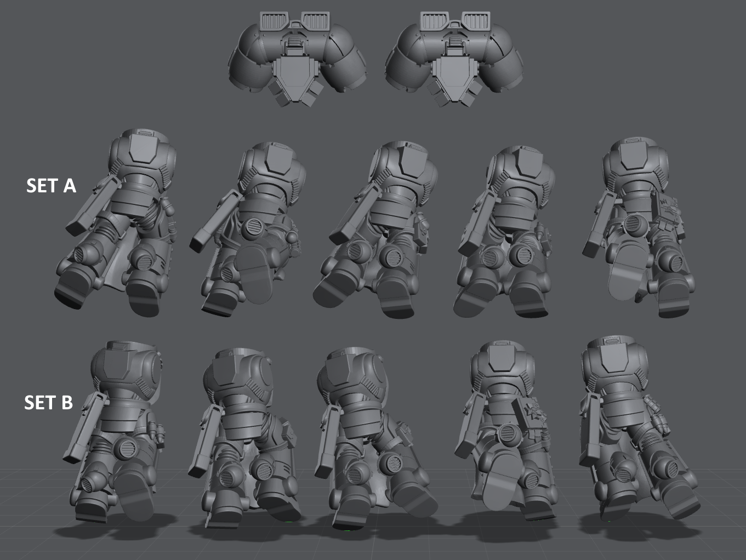Select the right backpack model at top
This screenshot has height=560, width=746.
(454, 59)
